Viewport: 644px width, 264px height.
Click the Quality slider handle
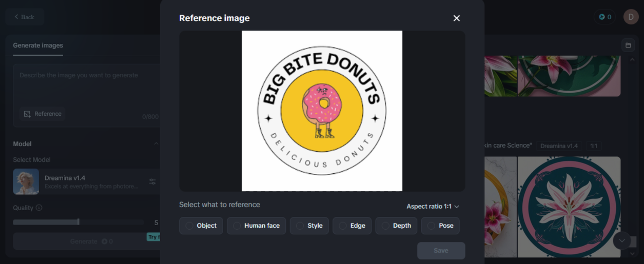click(x=79, y=222)
